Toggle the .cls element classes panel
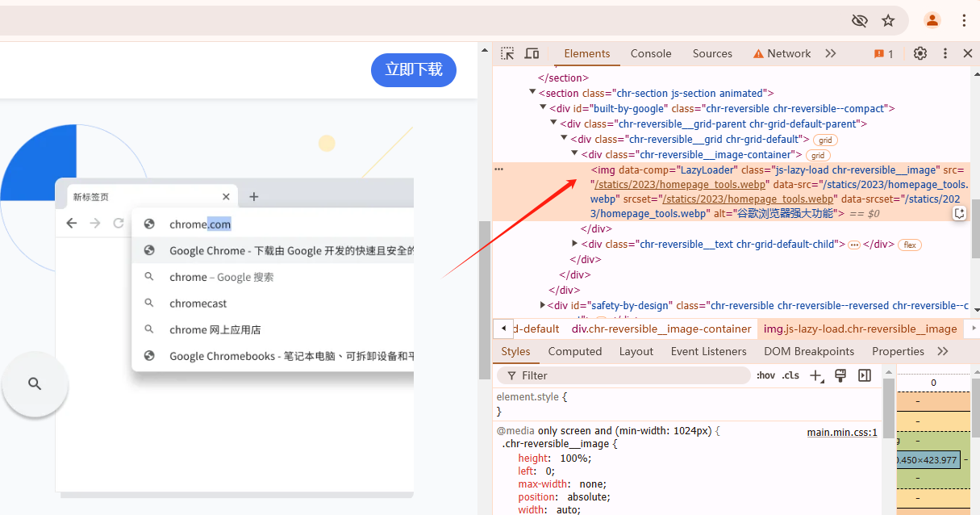 790,375
